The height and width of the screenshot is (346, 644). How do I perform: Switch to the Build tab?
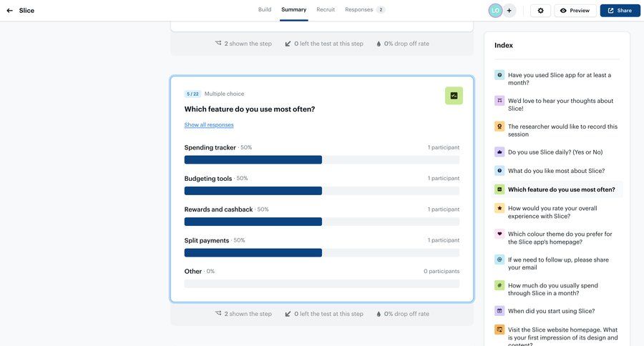[265, 9]
